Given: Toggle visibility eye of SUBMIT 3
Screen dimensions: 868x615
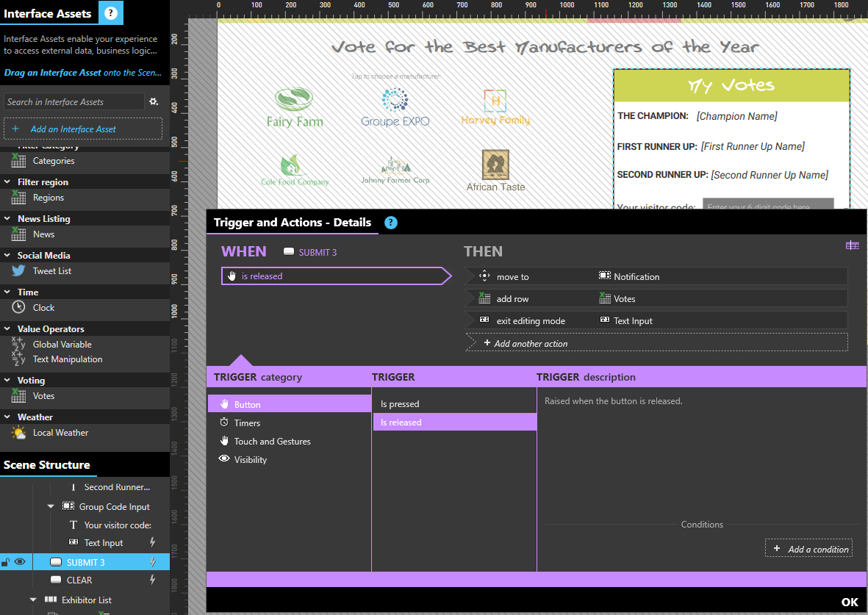Looking at the screenshot, I should click(x=20, y=562).
